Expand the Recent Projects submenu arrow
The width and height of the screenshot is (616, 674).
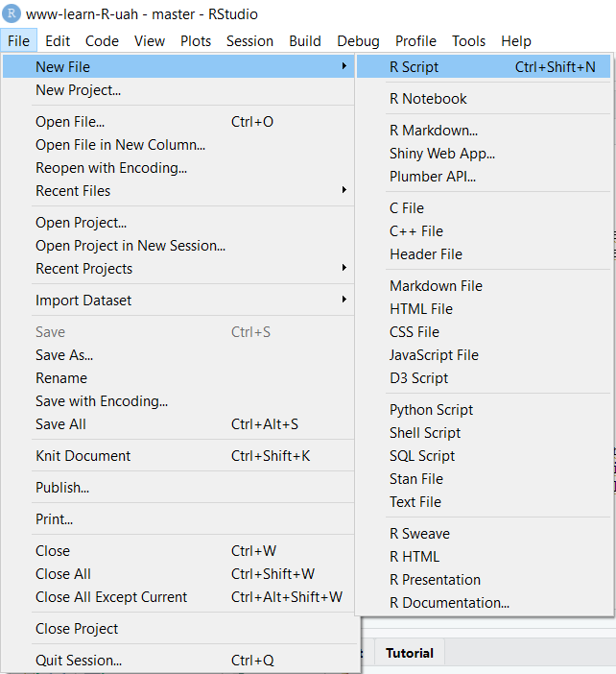[x=344, y=268]
